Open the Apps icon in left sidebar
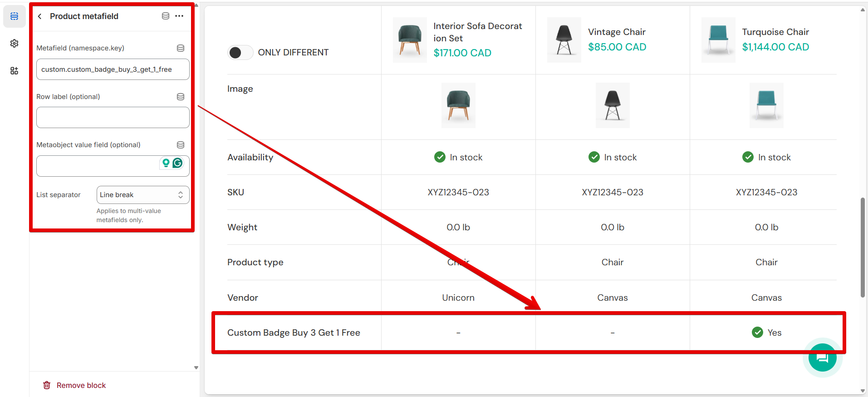The image size is (868, 397). tap(15, 71)
